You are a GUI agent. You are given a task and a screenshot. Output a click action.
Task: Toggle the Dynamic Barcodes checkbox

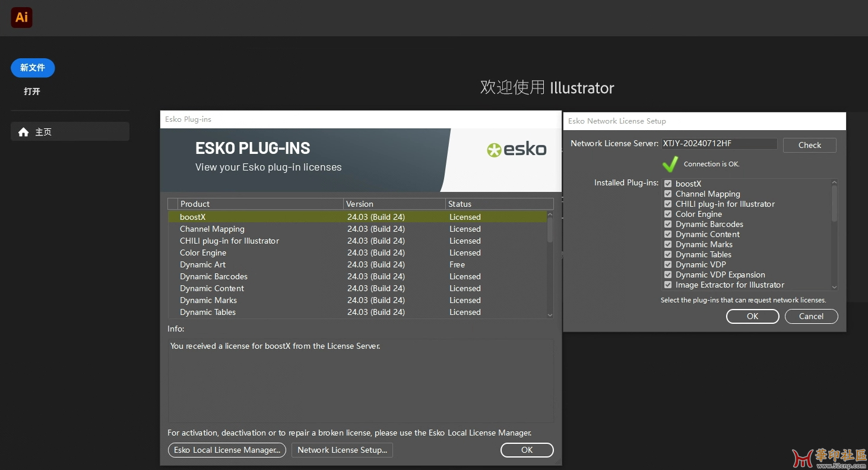(668, 224)
